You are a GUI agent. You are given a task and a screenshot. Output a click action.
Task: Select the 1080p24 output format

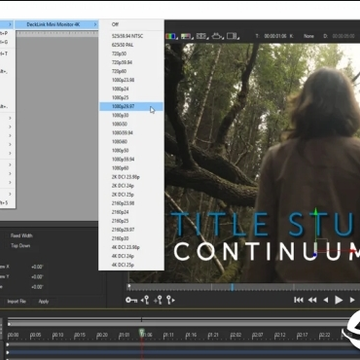131,89
